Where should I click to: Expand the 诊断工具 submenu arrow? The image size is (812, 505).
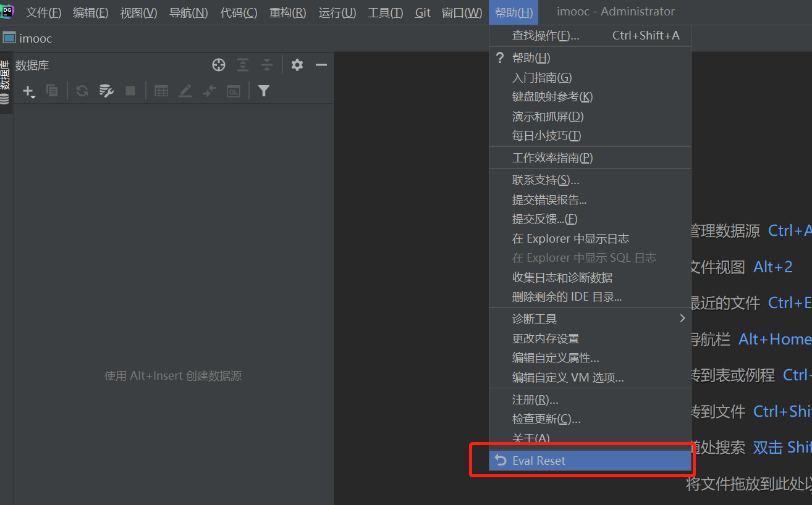(682, 318)
